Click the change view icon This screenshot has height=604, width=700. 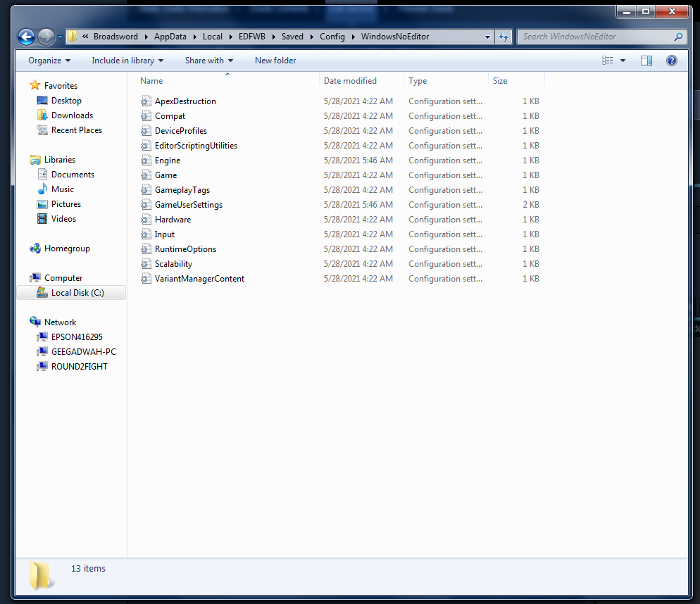608,61
